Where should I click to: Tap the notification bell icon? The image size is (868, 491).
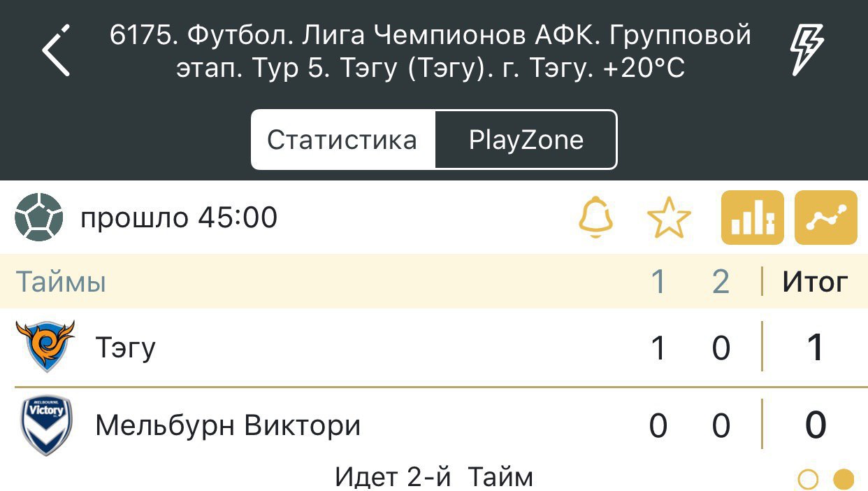click(595, 218)
